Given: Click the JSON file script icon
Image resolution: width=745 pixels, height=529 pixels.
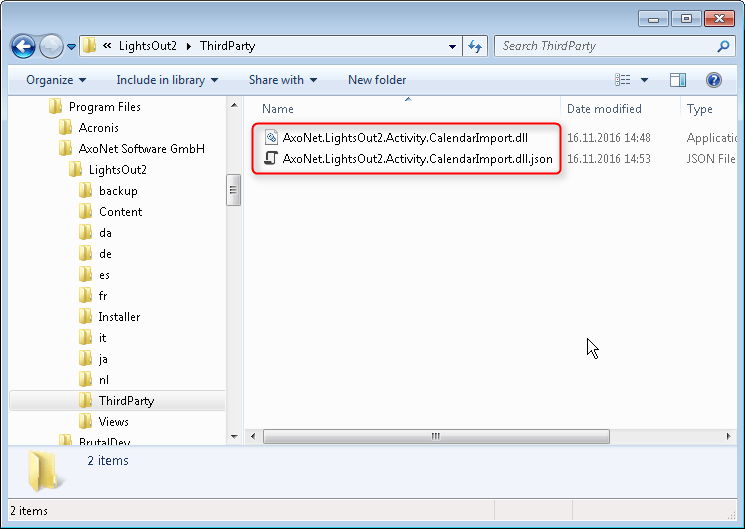Looking at the screenshot, I should 271,158.
